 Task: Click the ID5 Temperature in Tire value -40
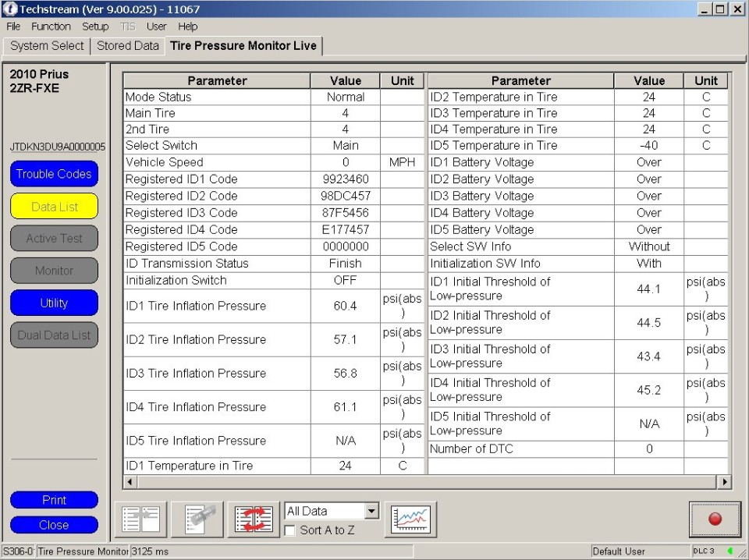pyautogui.click(x=648, y=146)
